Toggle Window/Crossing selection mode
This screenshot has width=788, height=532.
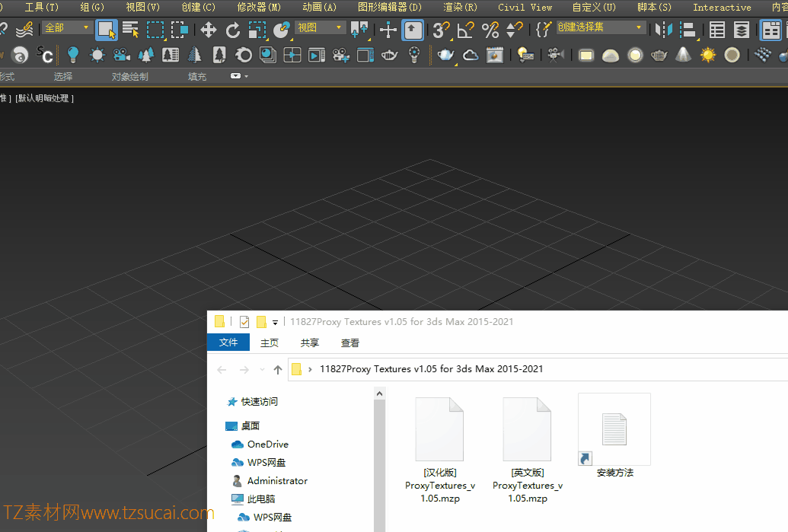pos(180,30)
